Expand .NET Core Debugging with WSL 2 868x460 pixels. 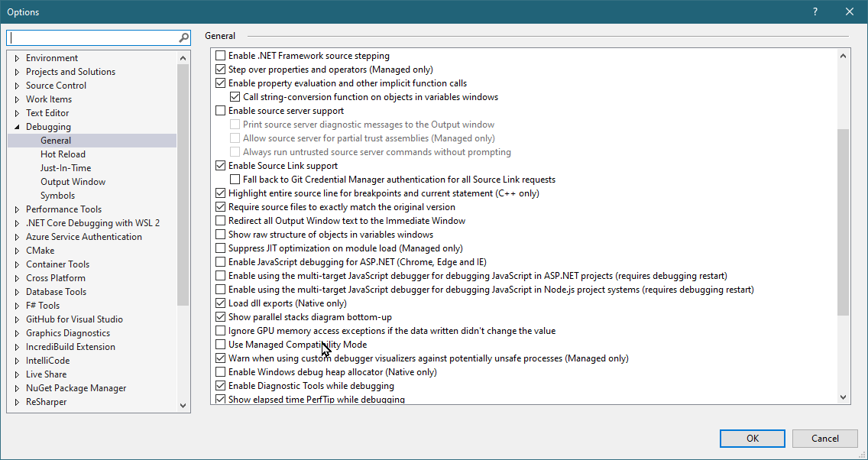pyautogui.click(x=17, y=223)
